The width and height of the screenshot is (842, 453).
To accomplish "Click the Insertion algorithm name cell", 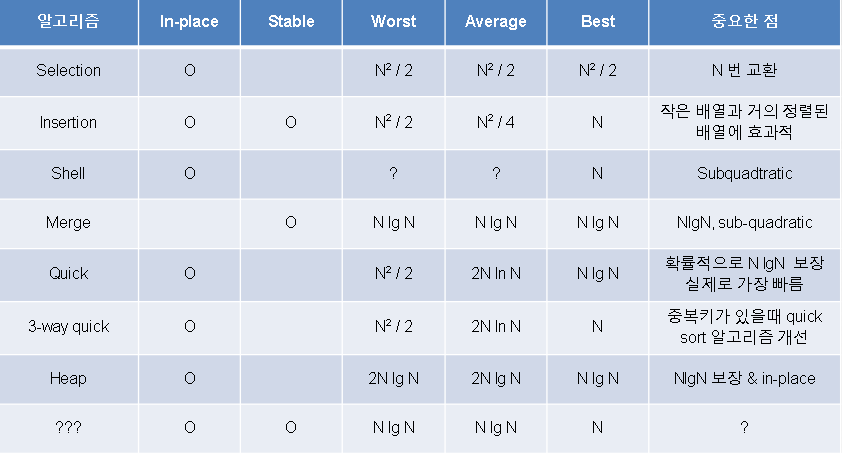I will pyautogui.click(x=68, y=122).
